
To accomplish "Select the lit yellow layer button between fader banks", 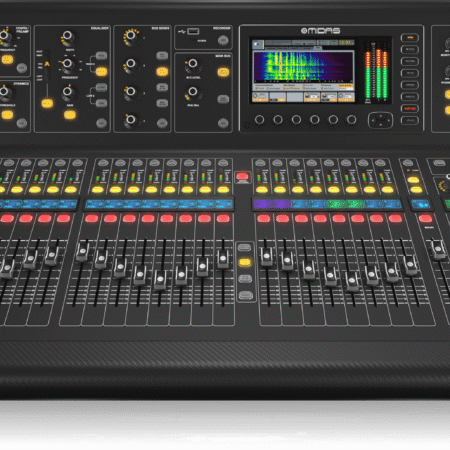I will point(245,262).
